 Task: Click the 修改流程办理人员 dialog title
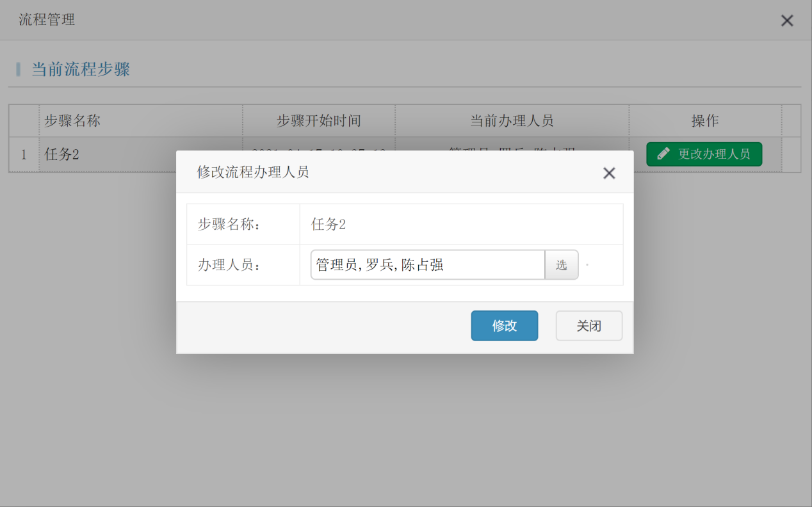tap(253, 172)
